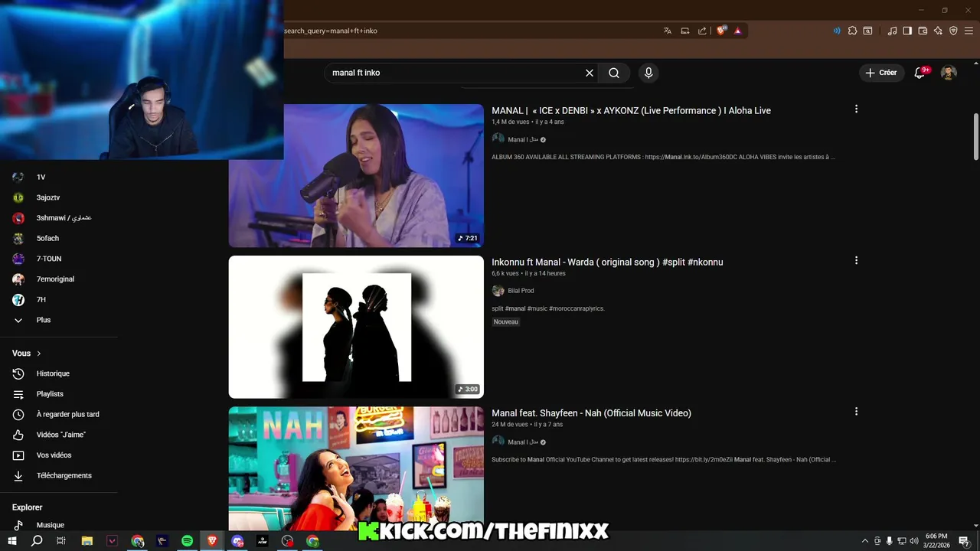Open the MANAL ICE x DENBI video title
Image resolution: width=980 pixels, height=551 pixels.
631,111
